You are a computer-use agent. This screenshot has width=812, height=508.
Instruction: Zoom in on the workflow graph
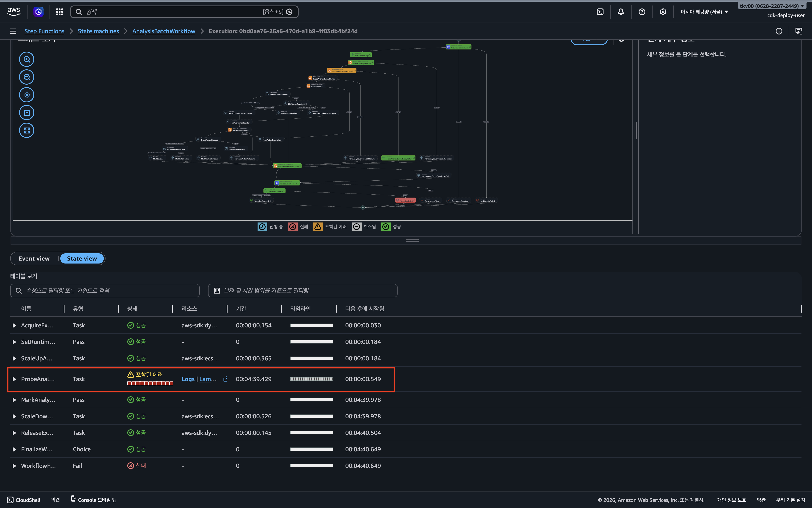pyautogui.click(x=27, y=59)
